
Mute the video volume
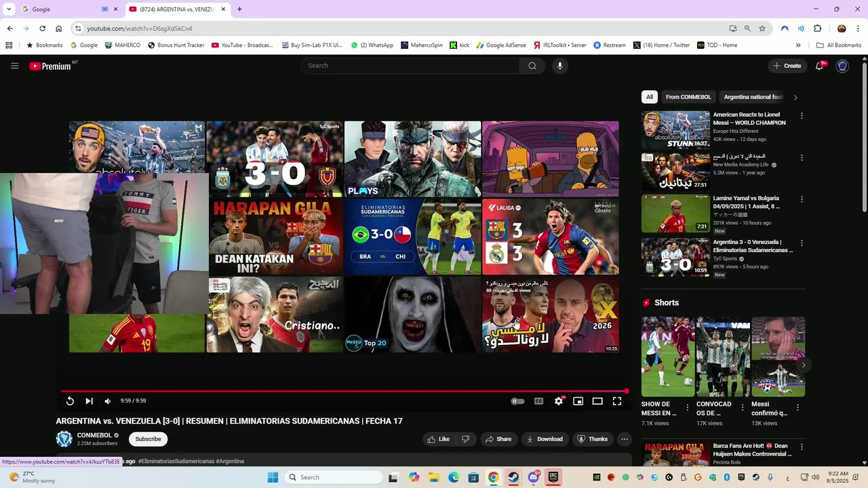click(108, 401)
